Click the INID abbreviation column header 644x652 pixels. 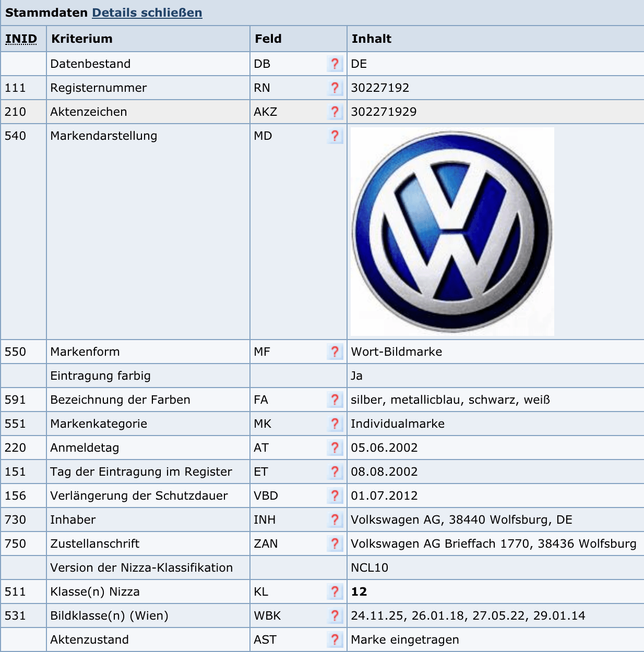21,39
